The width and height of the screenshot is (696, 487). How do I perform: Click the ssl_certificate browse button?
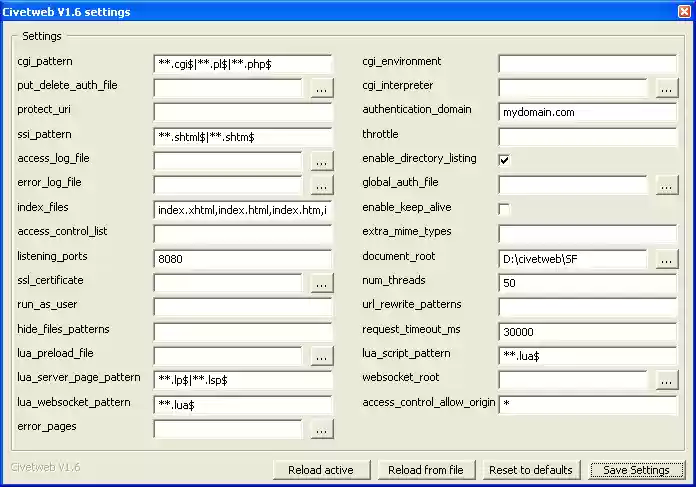click(x=321, y=283)
